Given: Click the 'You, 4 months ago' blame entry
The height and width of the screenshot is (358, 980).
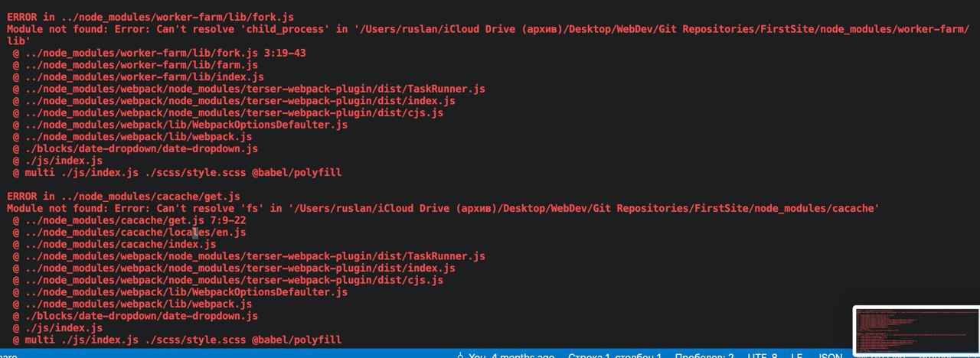Looking at the screenshot, I should point(505,355).
